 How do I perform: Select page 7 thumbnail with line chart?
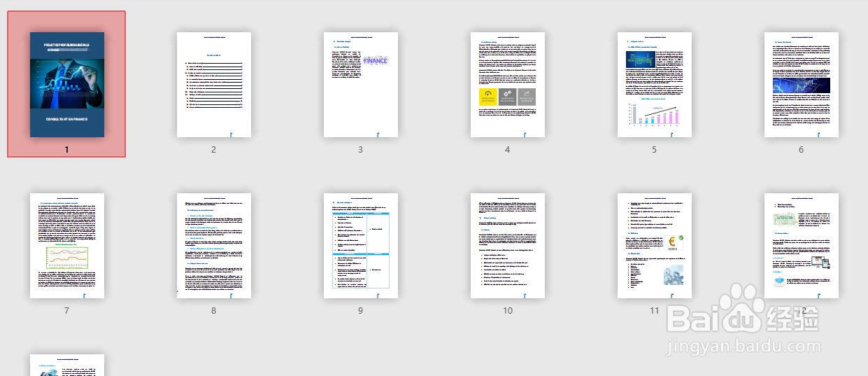(x=66, y=246)
